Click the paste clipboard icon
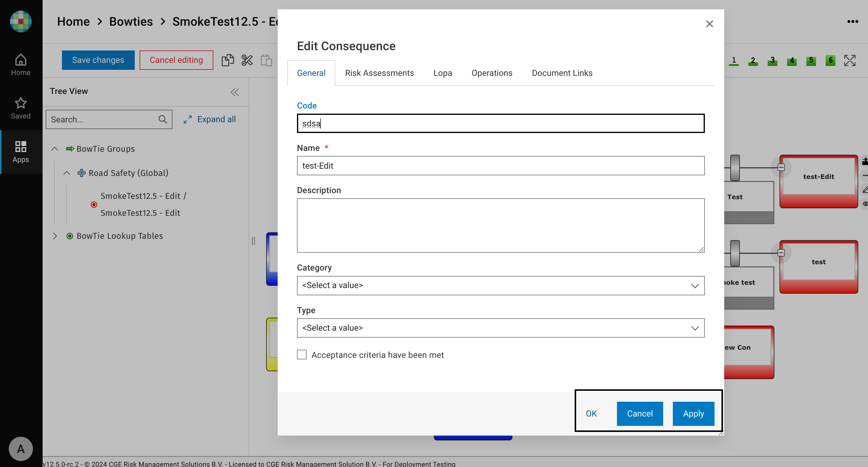 (266, 60)
